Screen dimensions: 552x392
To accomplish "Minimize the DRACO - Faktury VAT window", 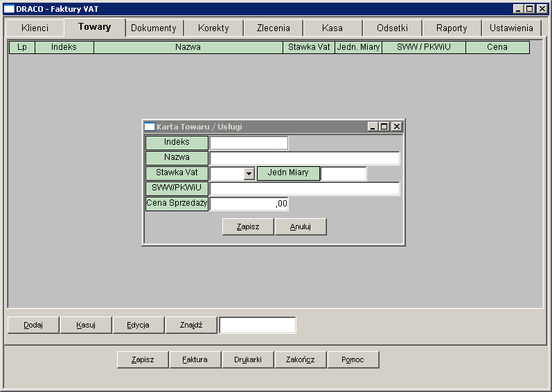I will click(517, 9).
